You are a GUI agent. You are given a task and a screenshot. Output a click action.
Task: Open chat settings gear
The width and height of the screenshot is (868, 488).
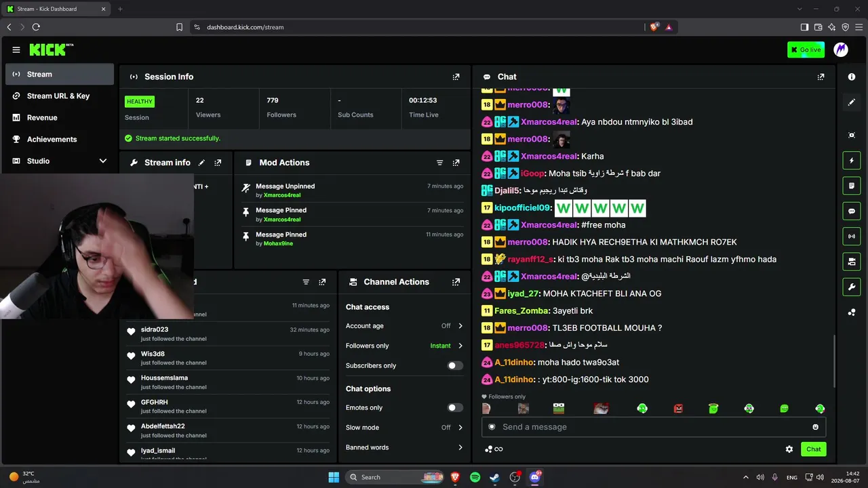789,449
